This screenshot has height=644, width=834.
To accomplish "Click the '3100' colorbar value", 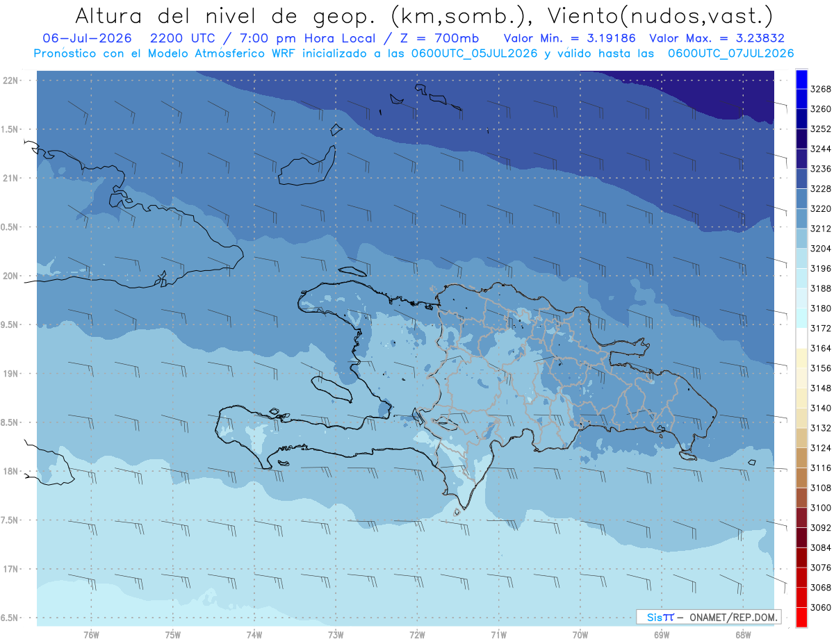I will (x=821, y=508).
